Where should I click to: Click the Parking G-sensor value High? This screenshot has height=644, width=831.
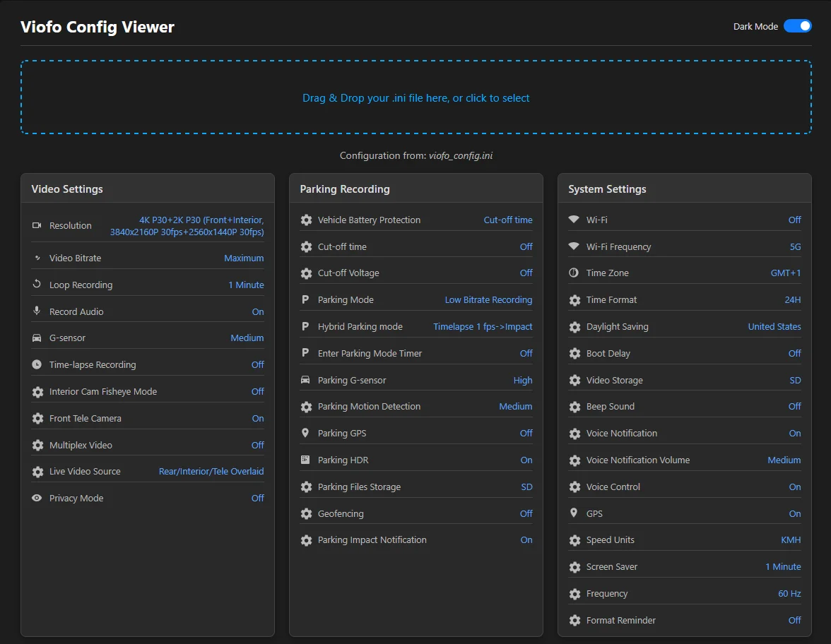point(523,380)
